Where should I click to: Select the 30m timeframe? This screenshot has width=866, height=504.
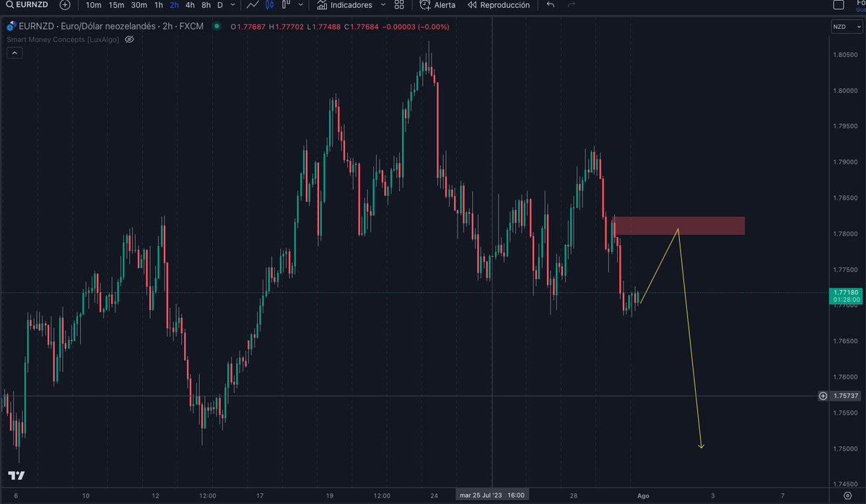click(x=139, y=5)
